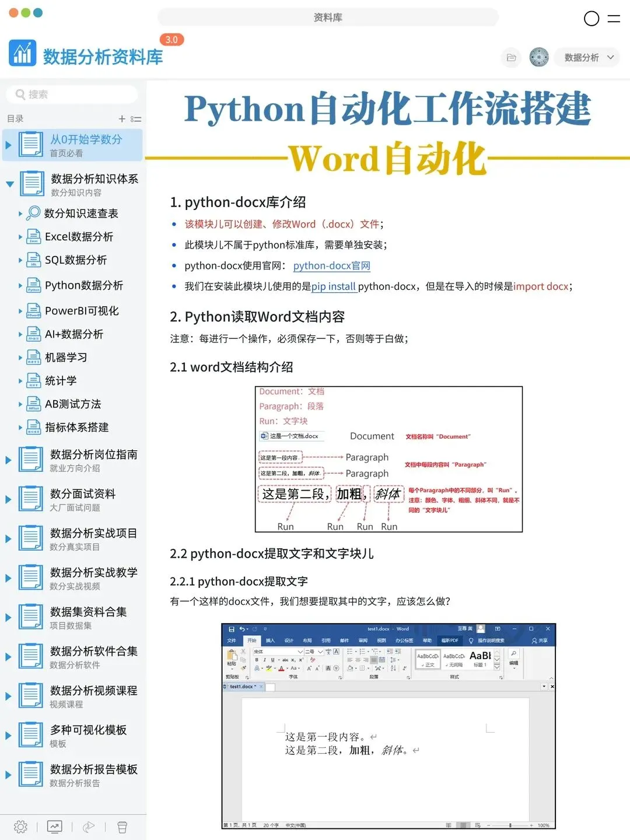Click the document icon of SQL数据分析

[x=34, y=260]
